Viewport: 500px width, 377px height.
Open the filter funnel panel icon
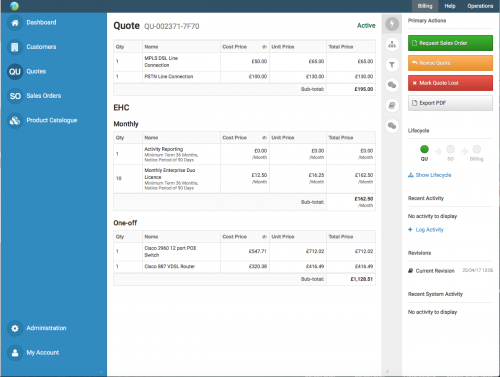392,65
